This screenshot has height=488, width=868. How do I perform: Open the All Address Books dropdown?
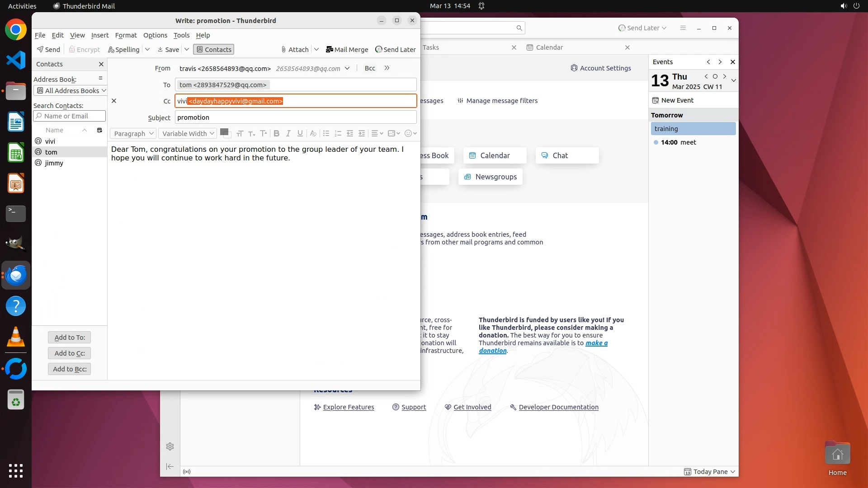point(70,91)
